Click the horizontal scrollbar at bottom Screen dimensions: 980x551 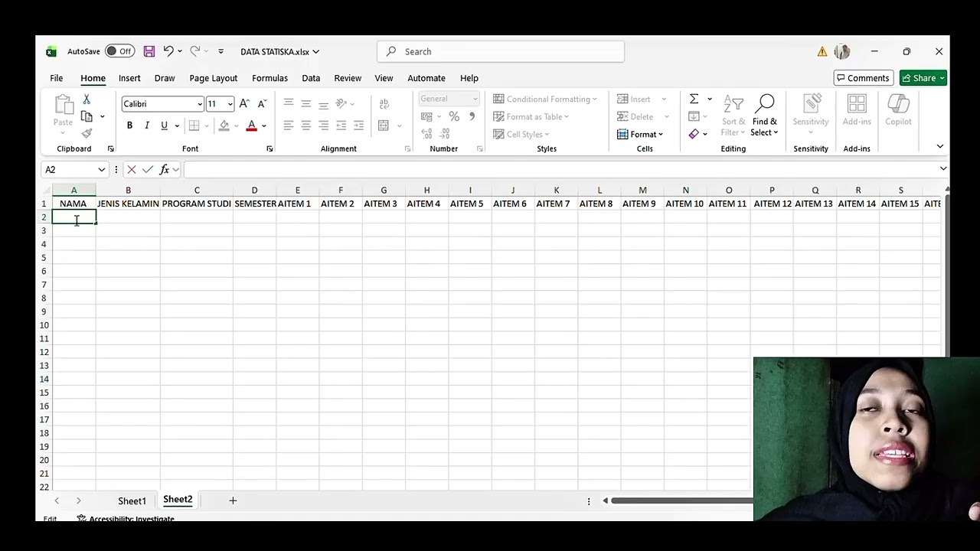[x=681, y=500]
